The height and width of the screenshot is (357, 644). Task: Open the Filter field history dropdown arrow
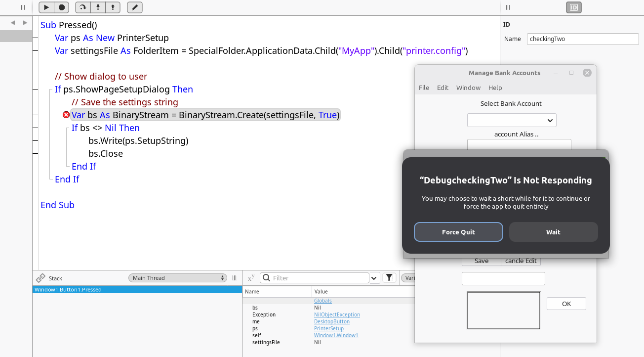(374, 278)
